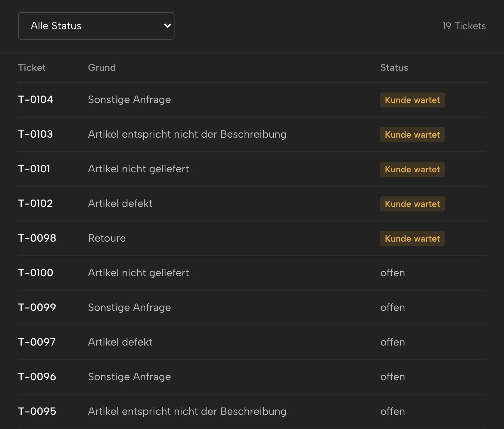Click the Status column header

(x=394, y=67)
